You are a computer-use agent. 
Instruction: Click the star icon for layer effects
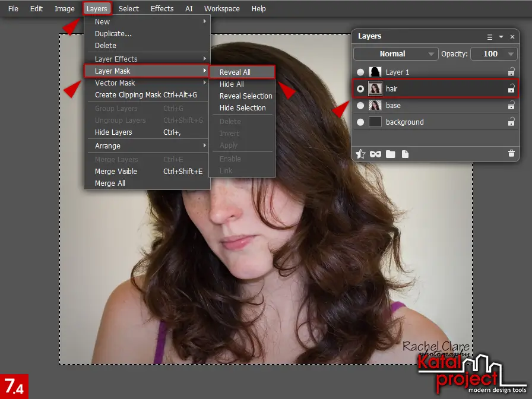pyautogui.click(x=360, y=154)
